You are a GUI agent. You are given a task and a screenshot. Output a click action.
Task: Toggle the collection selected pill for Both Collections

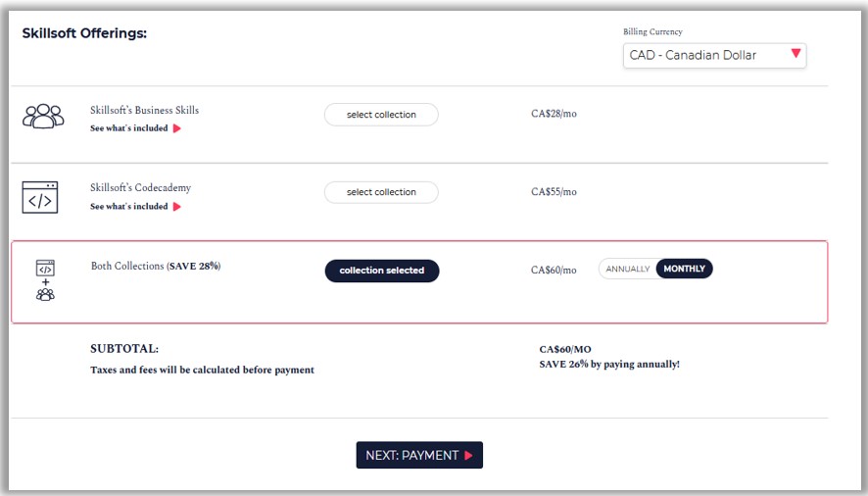coord(382,271)
